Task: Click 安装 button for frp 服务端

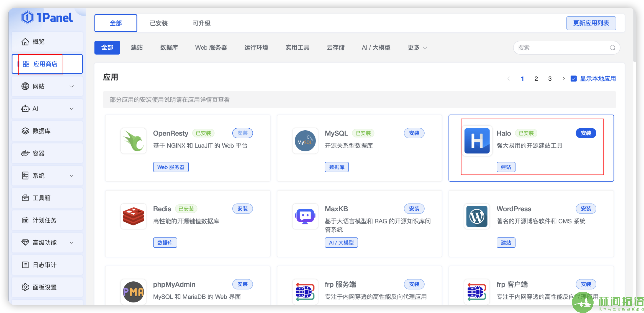Action: (414, 284)
